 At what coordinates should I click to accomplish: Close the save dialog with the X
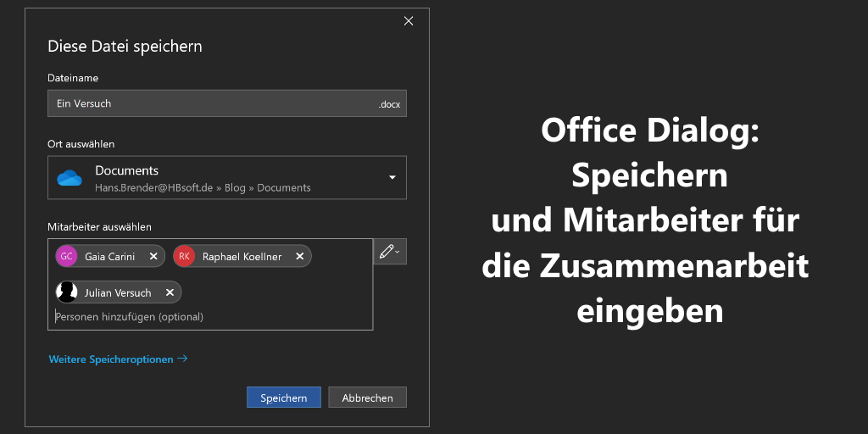pos(409,21)
